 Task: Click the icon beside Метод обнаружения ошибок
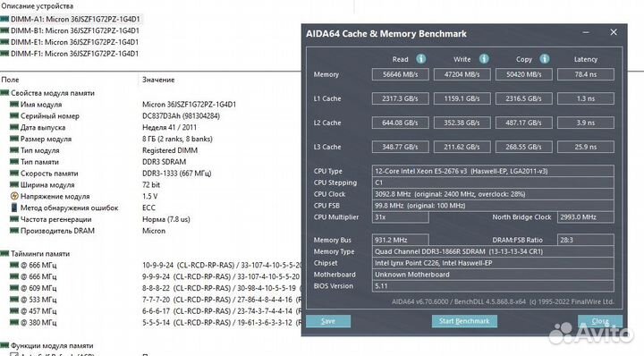[x=14, y=208]
